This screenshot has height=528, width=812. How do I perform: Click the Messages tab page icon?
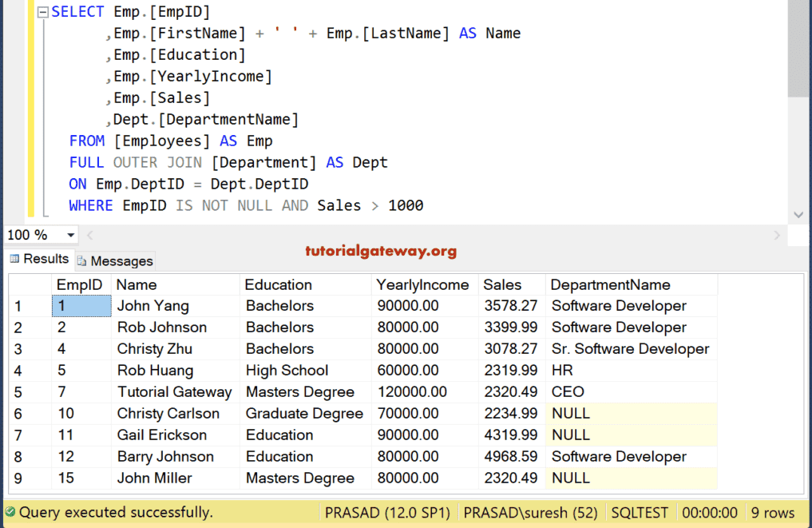pos(82,261)
